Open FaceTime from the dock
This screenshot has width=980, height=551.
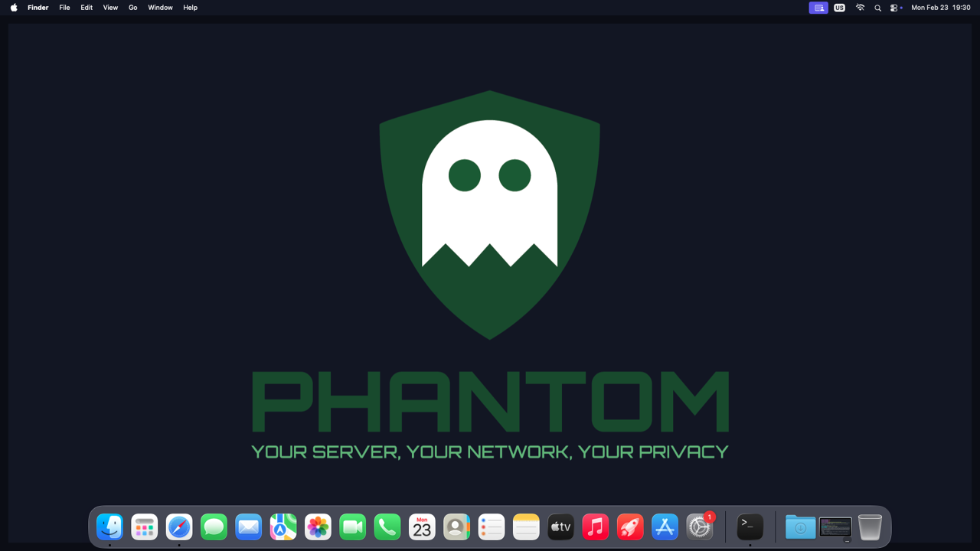pyautogui.click(x=352, y=527)
